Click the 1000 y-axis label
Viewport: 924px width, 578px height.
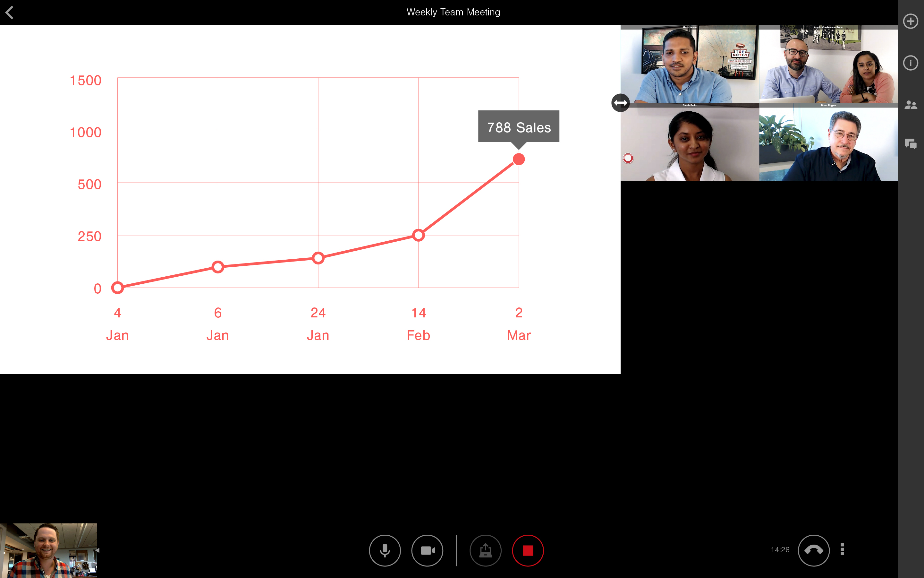coord(85,132)
